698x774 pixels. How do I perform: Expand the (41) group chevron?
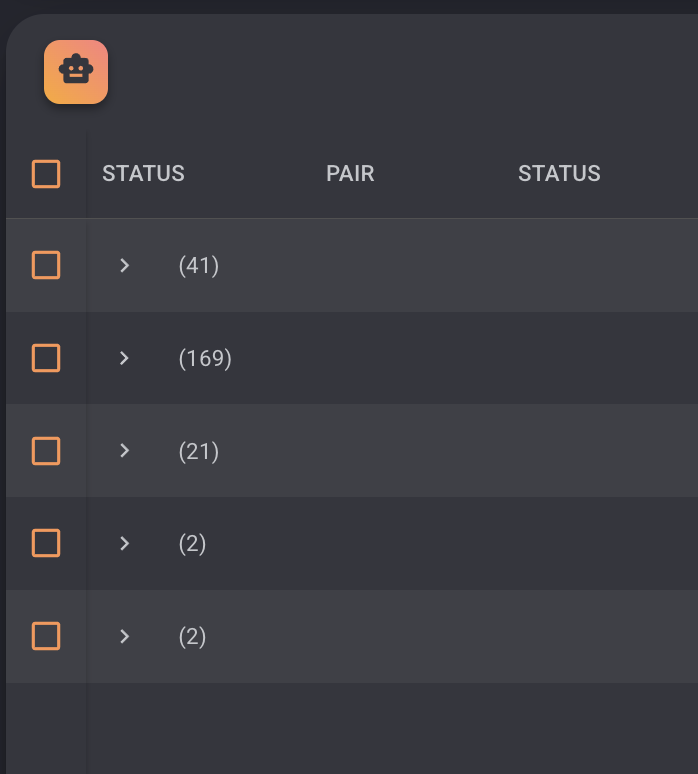(124, 266)
